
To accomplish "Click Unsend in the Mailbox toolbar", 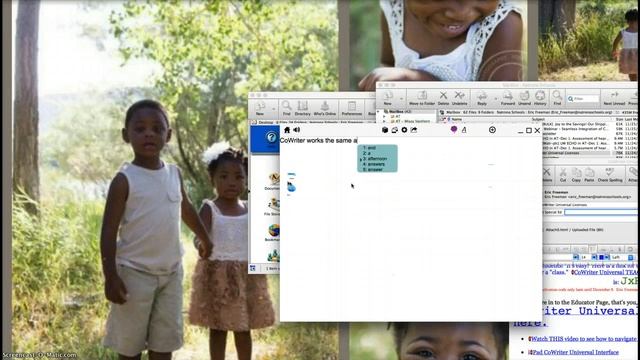I will [x=524, y=98].
